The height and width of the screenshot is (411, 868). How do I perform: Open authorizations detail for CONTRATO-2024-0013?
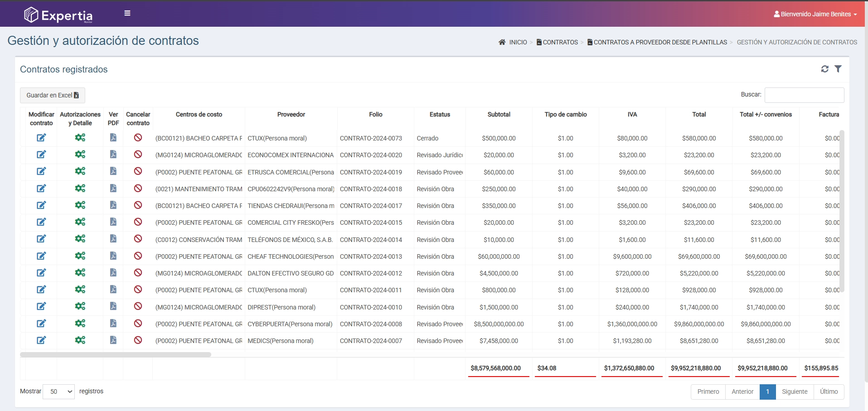click(x=80, y=256)
